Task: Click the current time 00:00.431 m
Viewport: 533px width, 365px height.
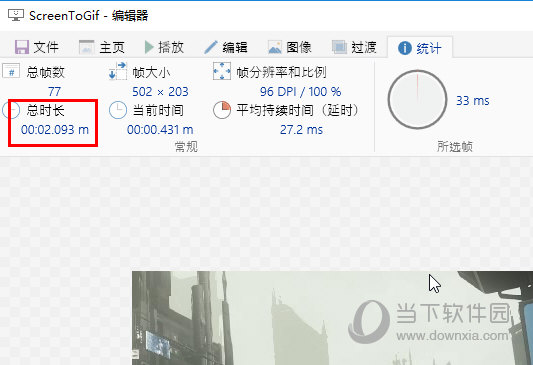Action: (x=160, y=129)
